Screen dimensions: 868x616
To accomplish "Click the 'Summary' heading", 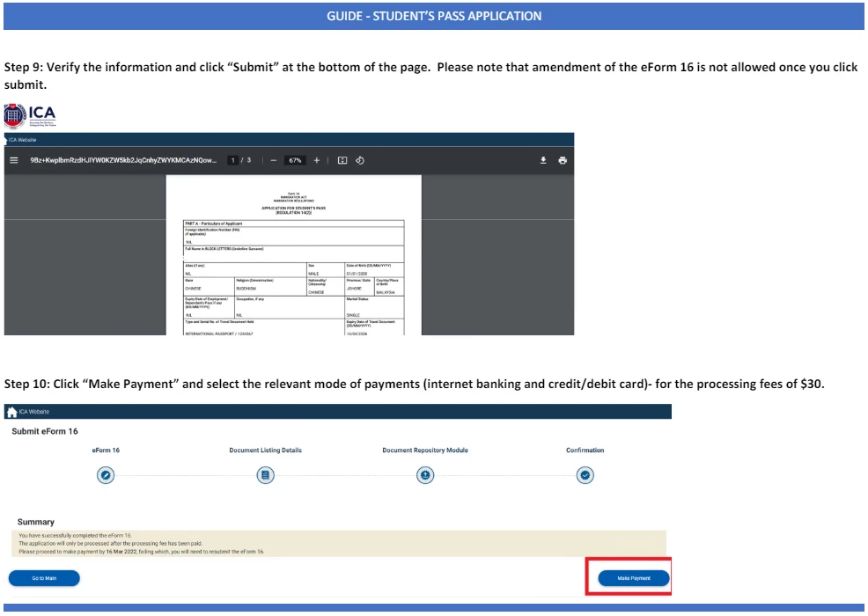I will [x=36, y=522].
